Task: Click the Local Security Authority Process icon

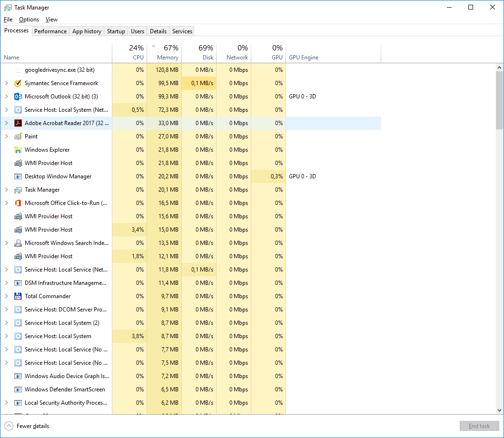Action: point(18,403)
